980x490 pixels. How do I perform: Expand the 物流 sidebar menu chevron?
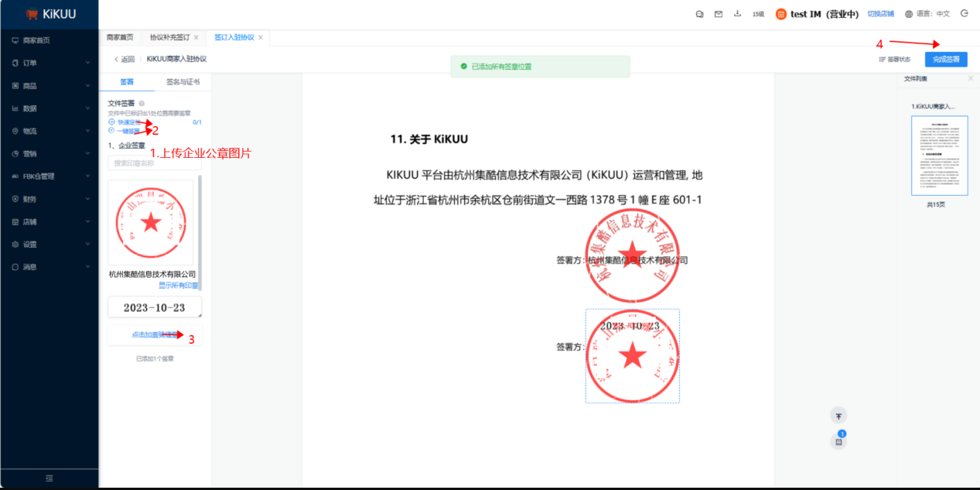point(87,131)
